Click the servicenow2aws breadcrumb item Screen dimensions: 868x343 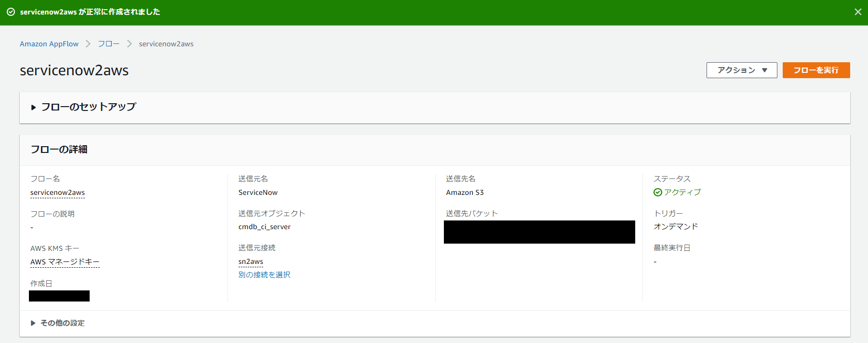tap(166, 44)
